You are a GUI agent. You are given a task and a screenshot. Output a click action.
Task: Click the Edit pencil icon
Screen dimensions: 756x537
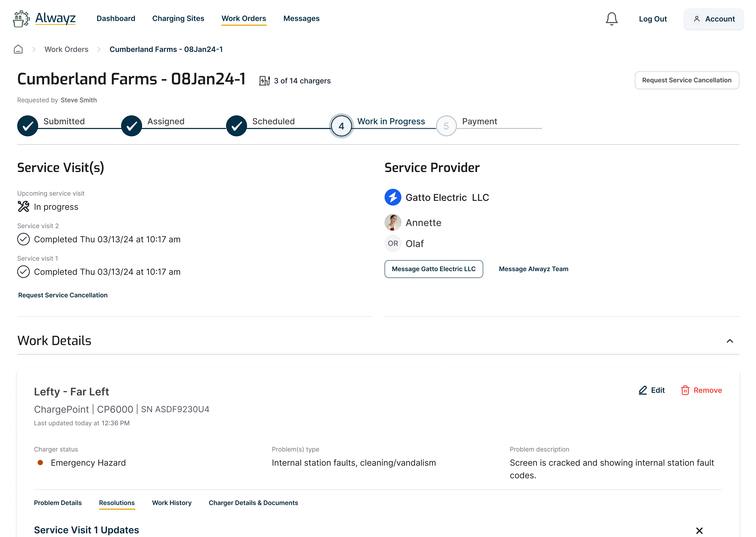click(643, 390)
